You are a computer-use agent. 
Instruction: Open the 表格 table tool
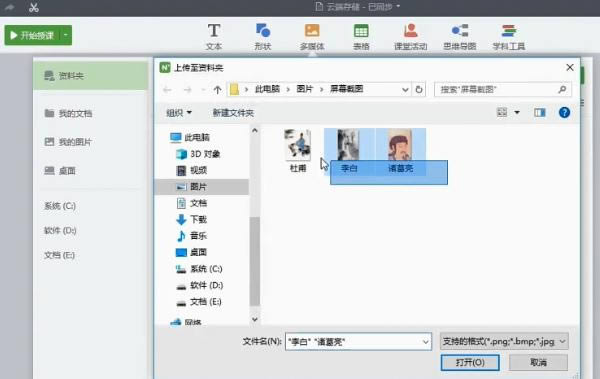[361, 37]
